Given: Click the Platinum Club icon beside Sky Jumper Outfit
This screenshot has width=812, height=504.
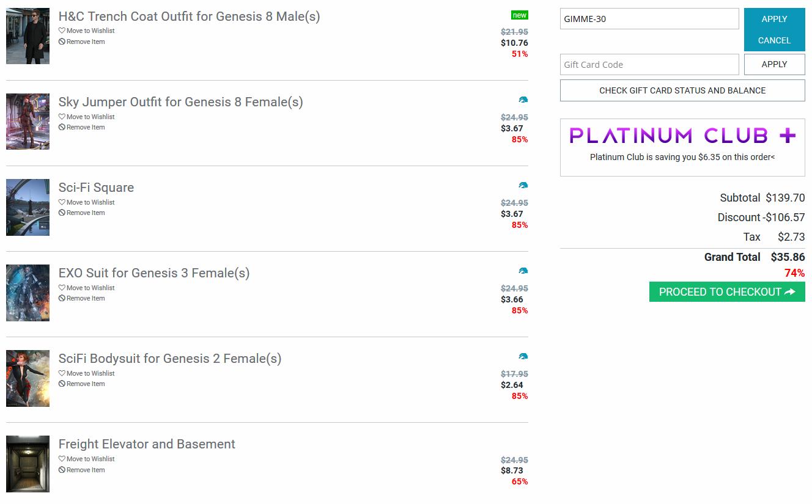Looking at the screenshot, I should [523, 100].
